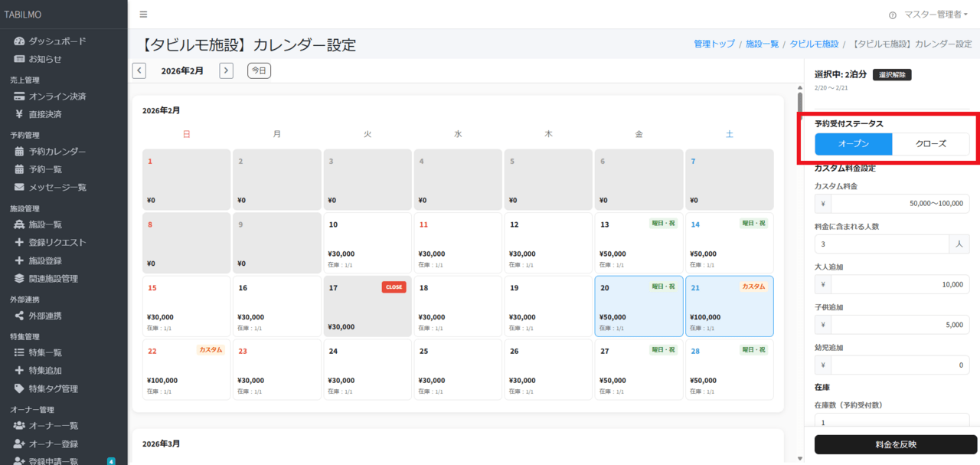The height and width of the screenshot is (465, 980).
Task: Go back one month with left chevron
Action: [139, 70]
